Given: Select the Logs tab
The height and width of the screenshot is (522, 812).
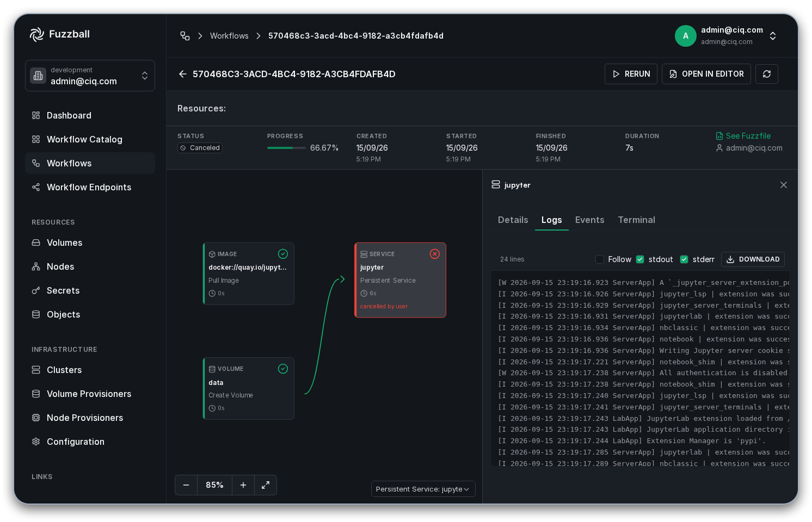Looking at the screenshot, I should point(552,220).
